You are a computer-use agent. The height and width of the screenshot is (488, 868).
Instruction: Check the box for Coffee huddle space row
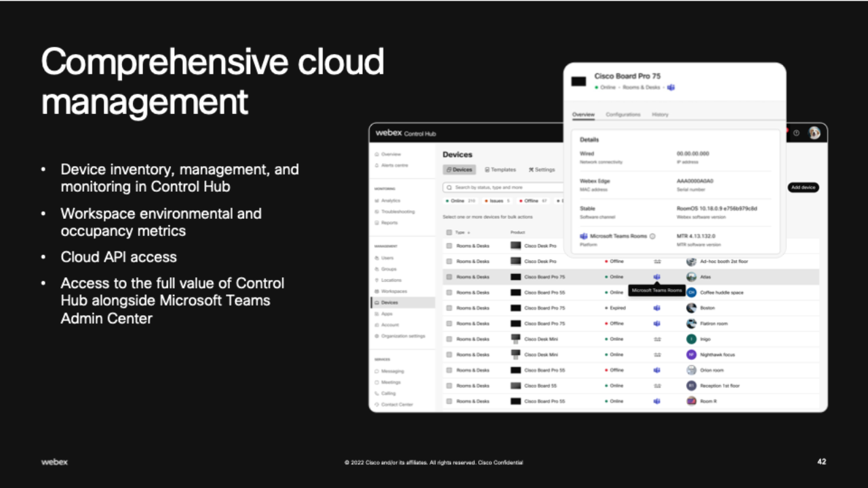point(449,292)
